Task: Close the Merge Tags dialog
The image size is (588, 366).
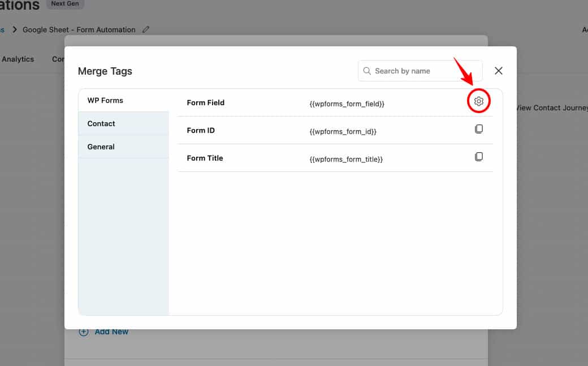Action: (x=498, y=70)
